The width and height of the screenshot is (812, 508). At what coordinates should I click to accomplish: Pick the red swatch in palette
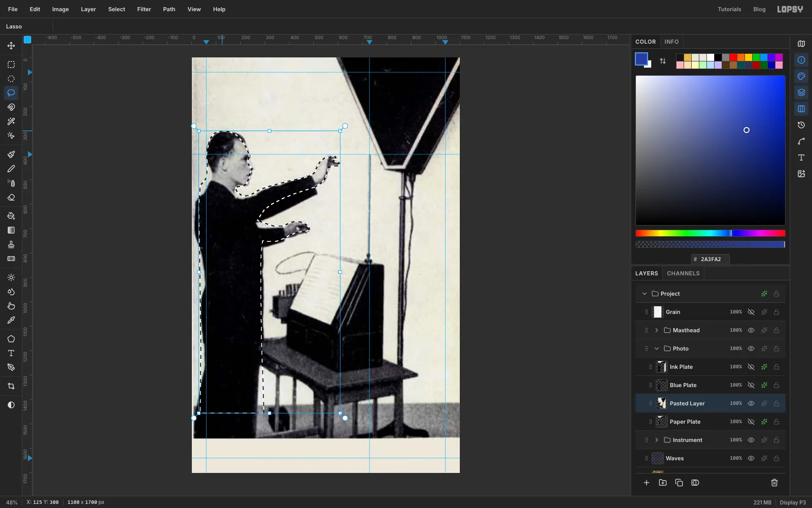click(733, 57)
